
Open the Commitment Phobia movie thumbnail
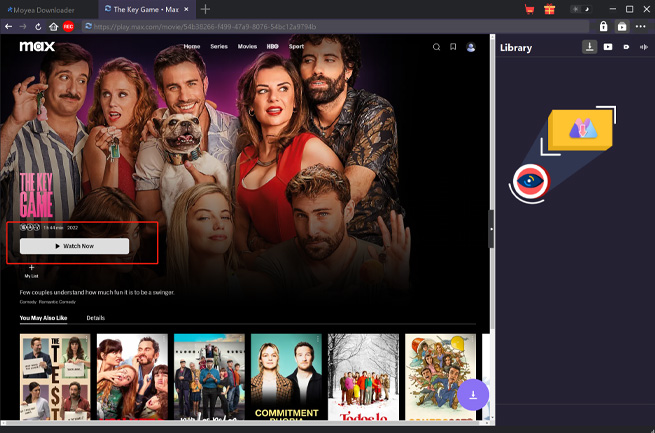(286, 374)
